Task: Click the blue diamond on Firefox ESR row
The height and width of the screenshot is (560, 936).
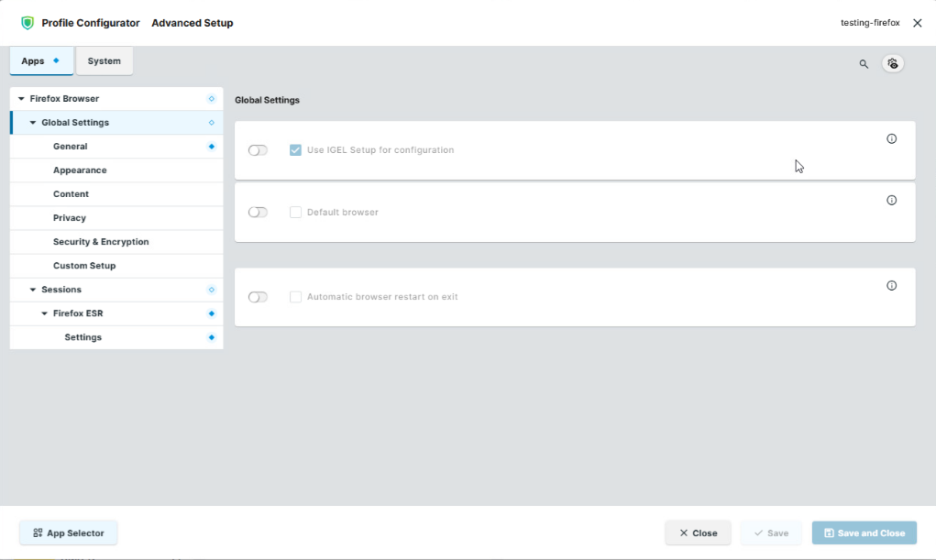Action: [212, 313]
